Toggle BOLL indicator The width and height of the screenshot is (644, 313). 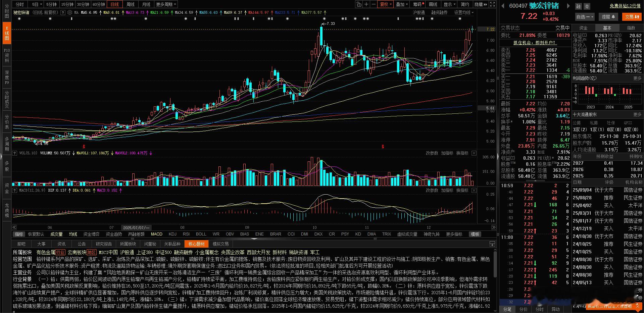[201, 234]
